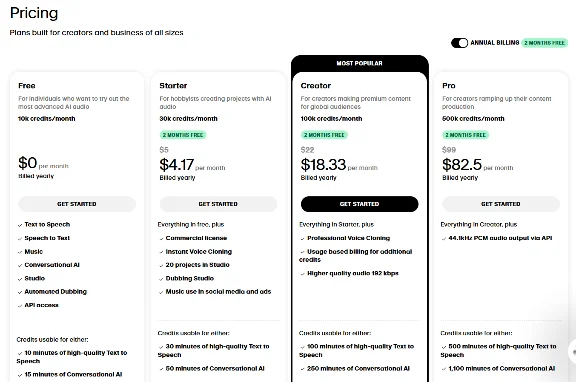Click Get Started on the Free plan

[77, 204]
